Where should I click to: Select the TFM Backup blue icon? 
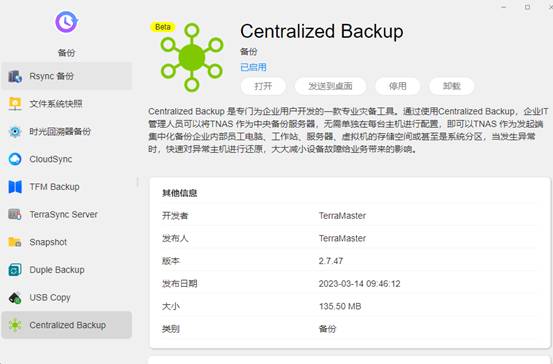pyautogui.click(x=15, y=187)
